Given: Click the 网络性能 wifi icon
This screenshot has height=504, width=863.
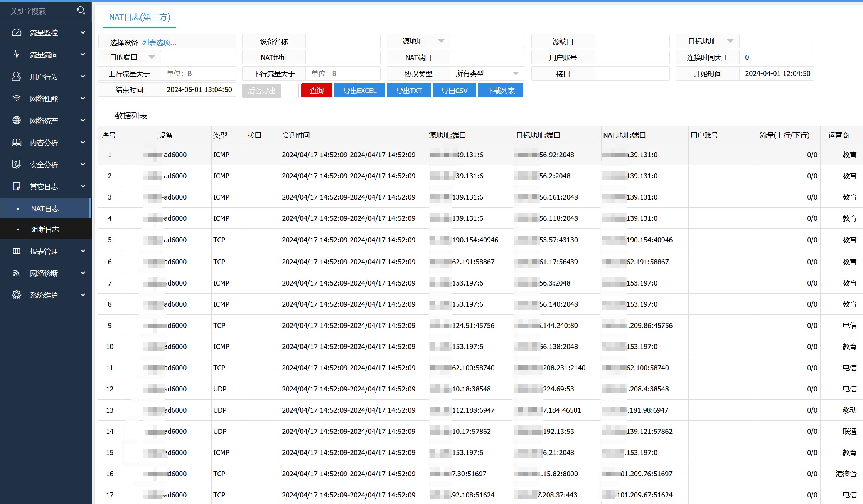Looking at the screenshot, I should tap(17, 99).
